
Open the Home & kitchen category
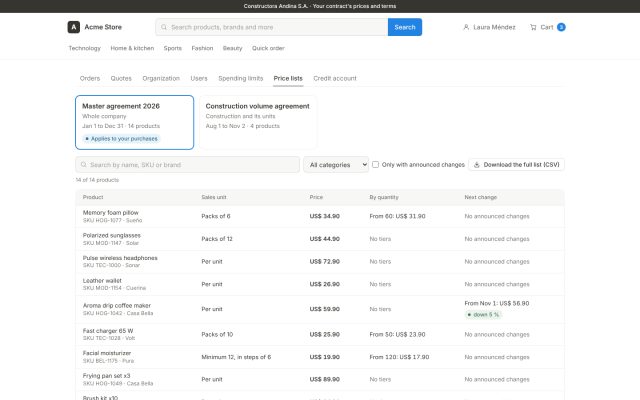point(132,48)
